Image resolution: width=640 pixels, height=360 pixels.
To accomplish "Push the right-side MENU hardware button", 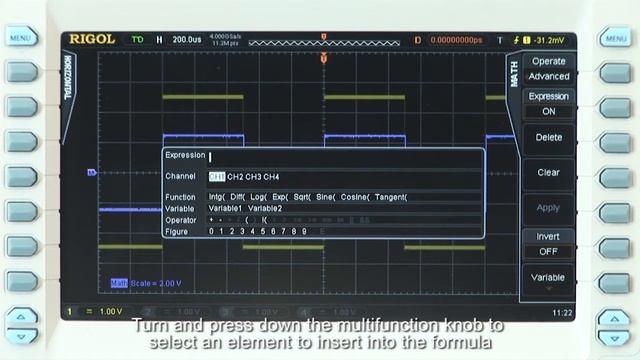I will [616, 38].
